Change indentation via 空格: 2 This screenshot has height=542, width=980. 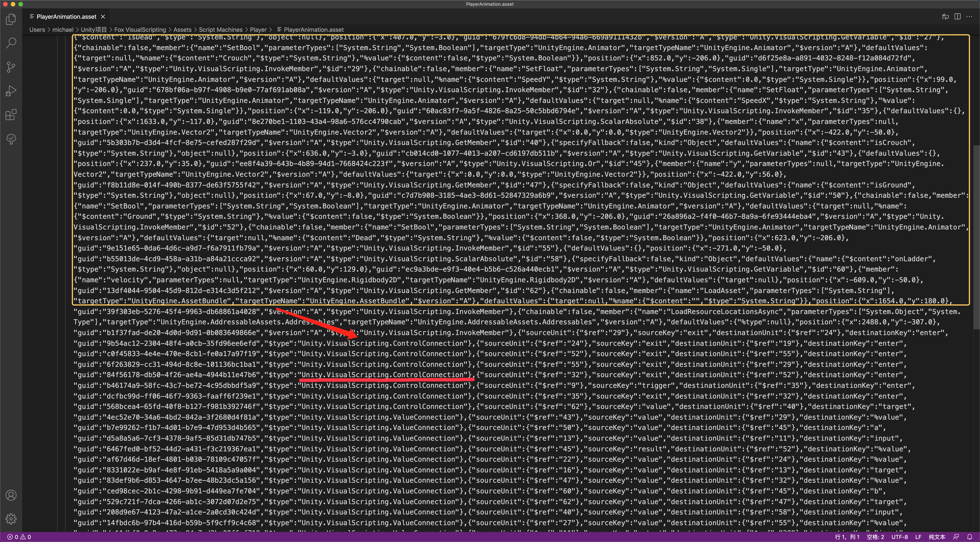click(875, 537)
